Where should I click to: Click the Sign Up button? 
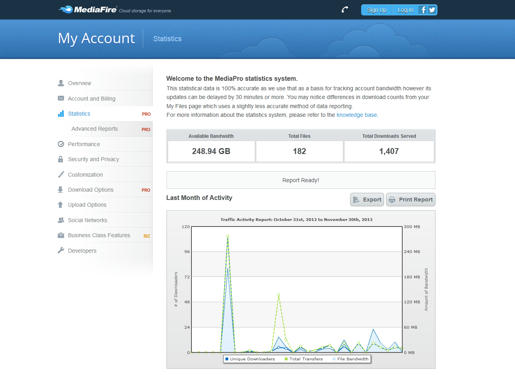377,10
